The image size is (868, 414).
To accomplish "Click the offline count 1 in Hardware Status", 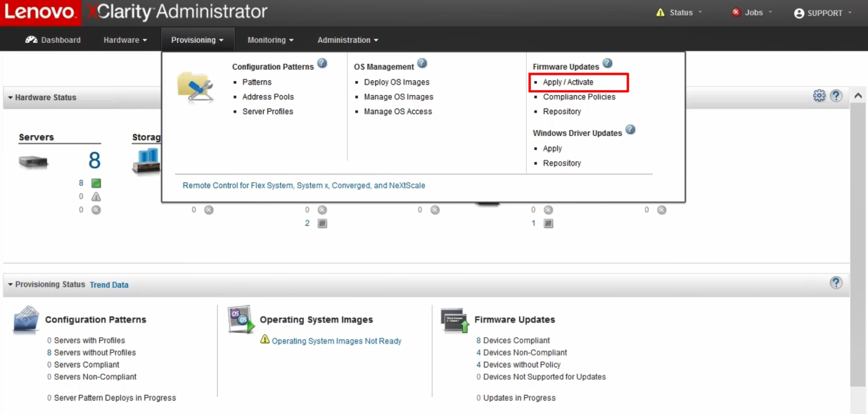I will 533,223.
